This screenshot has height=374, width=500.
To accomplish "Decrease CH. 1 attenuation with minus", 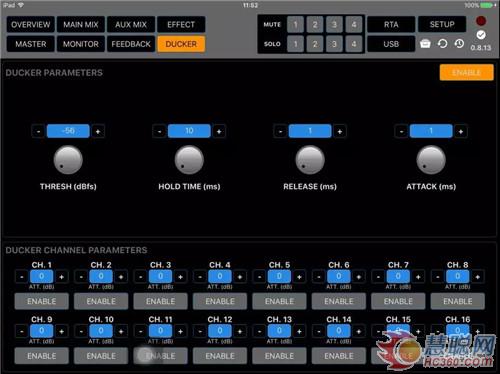I will pyautogui.click(x=22, y=277).
